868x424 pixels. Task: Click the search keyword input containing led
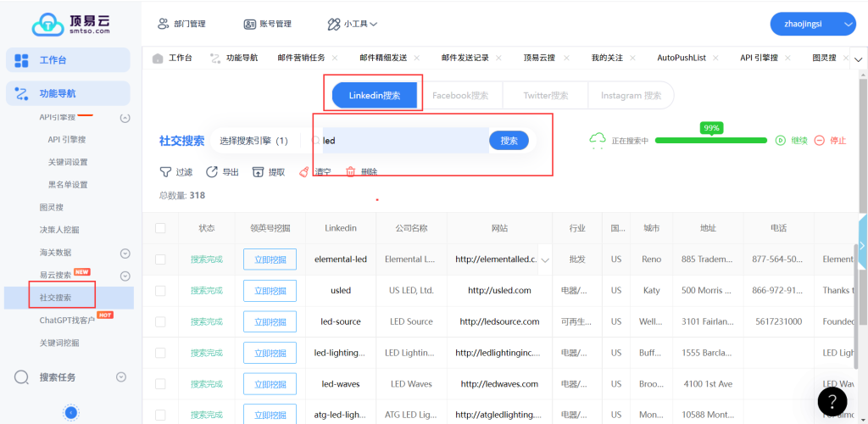pos(403,141)
